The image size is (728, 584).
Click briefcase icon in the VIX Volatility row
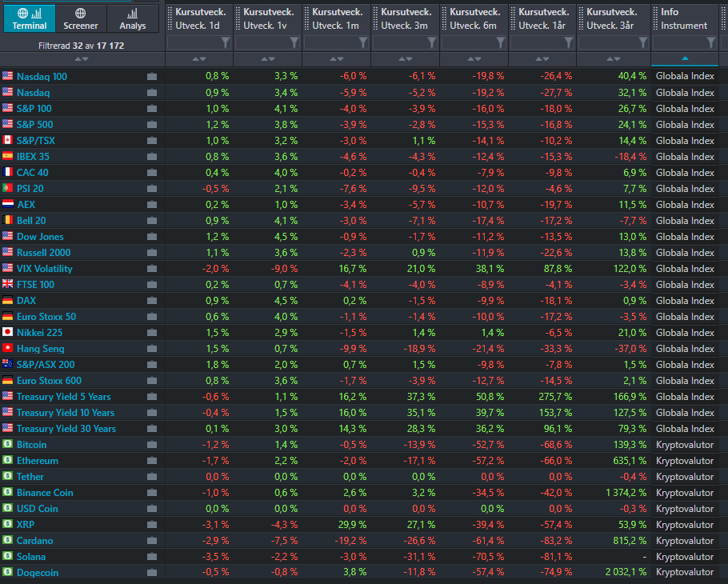[x=152, y=269]
